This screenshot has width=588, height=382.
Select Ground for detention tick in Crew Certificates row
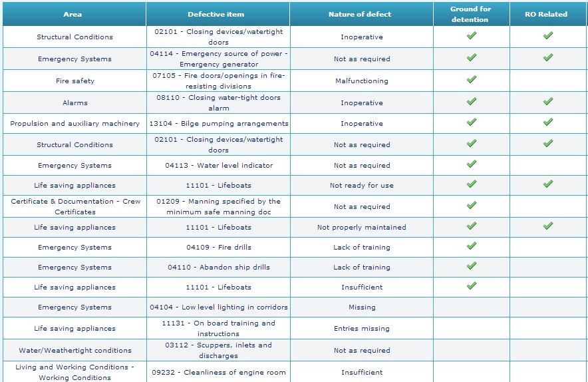(x=472, y=206)
